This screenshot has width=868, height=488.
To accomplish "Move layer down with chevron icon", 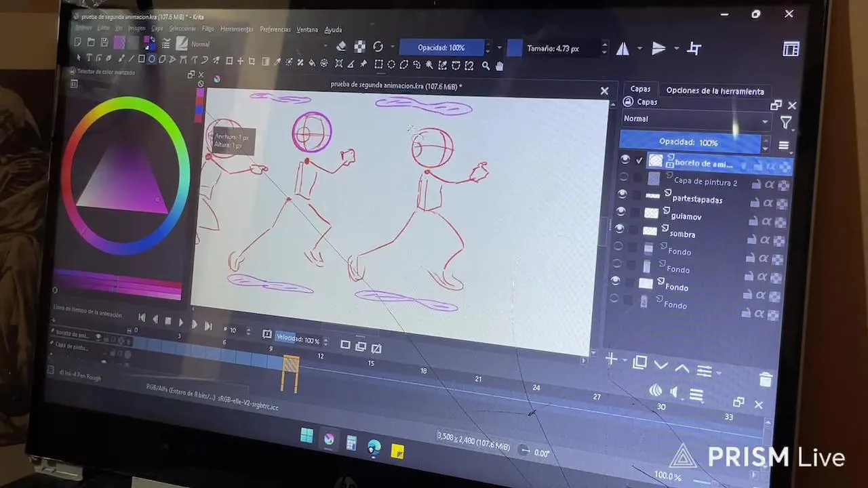I will [660, 365].
